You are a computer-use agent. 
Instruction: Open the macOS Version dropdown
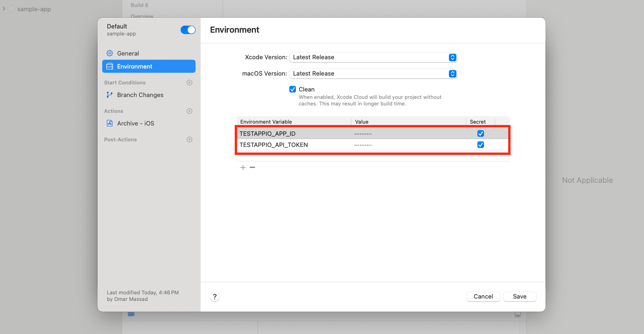click(x=373, y=74)
